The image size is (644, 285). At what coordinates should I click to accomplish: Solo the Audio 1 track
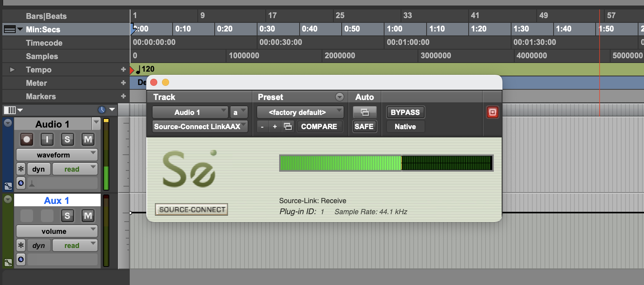pos(67,139)
